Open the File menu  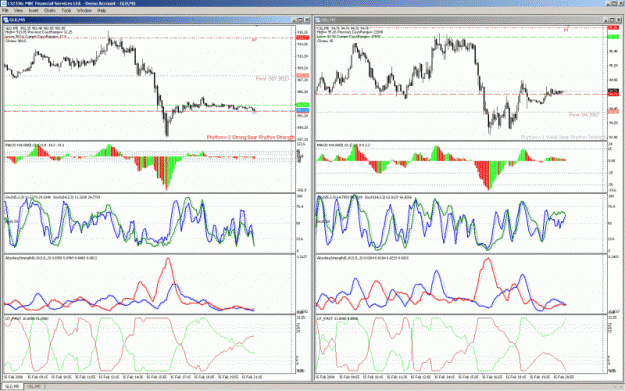point(5,10)
